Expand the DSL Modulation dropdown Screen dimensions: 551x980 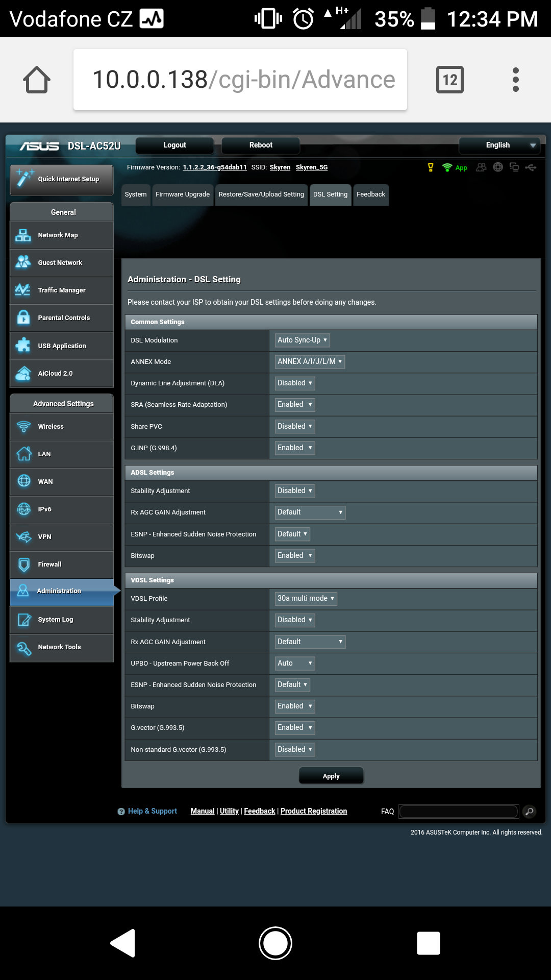point(302,340)
